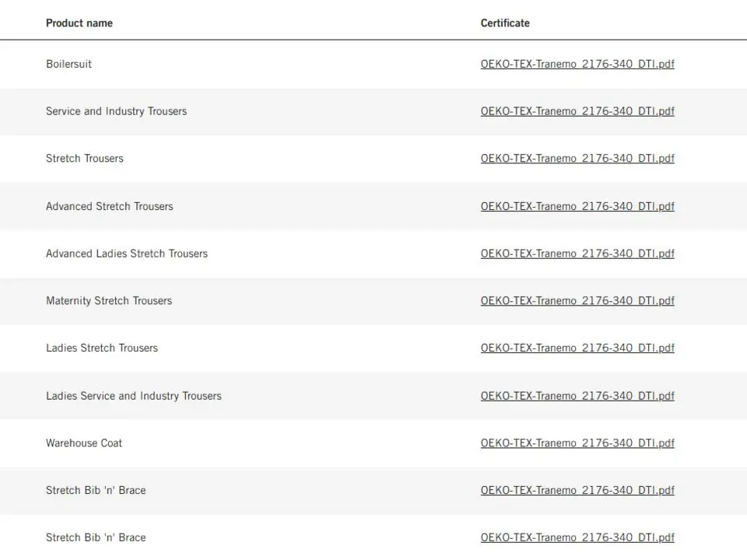Select the Ladies Stretch Trousers product name
The width and height of the screenshot is (747, 560).
point(102,348)
